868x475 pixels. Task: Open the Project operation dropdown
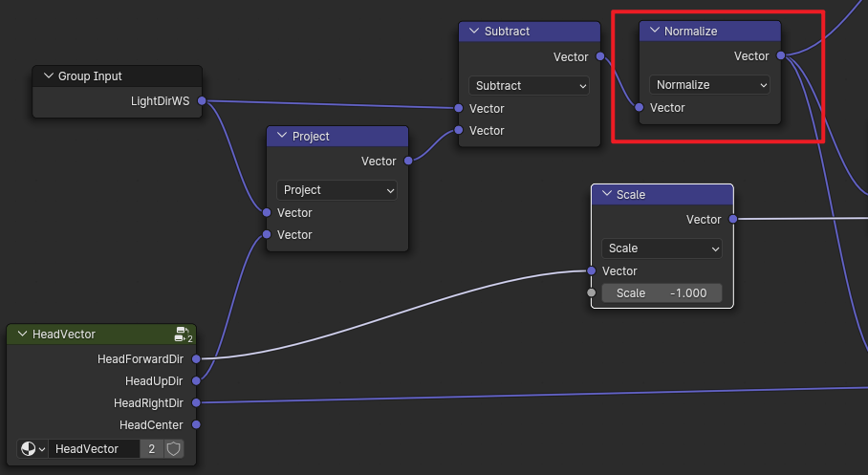[336, 190]
